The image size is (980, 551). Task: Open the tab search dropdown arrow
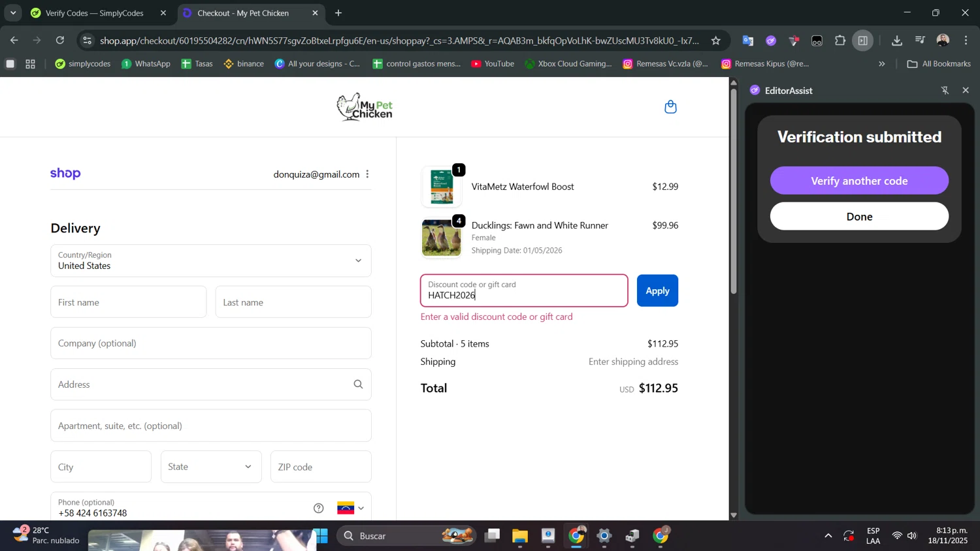(x=13, y=13)
